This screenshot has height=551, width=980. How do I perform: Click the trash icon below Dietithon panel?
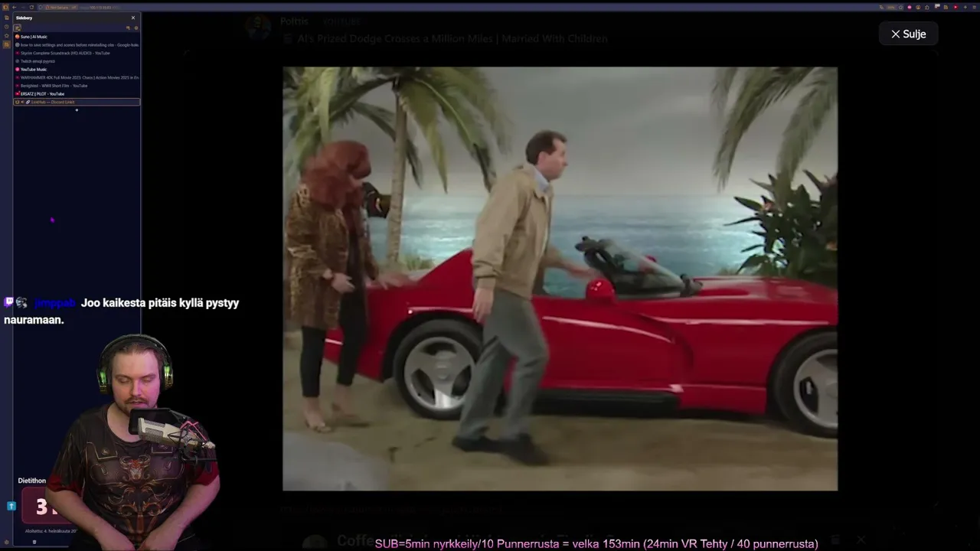point(34,542)
